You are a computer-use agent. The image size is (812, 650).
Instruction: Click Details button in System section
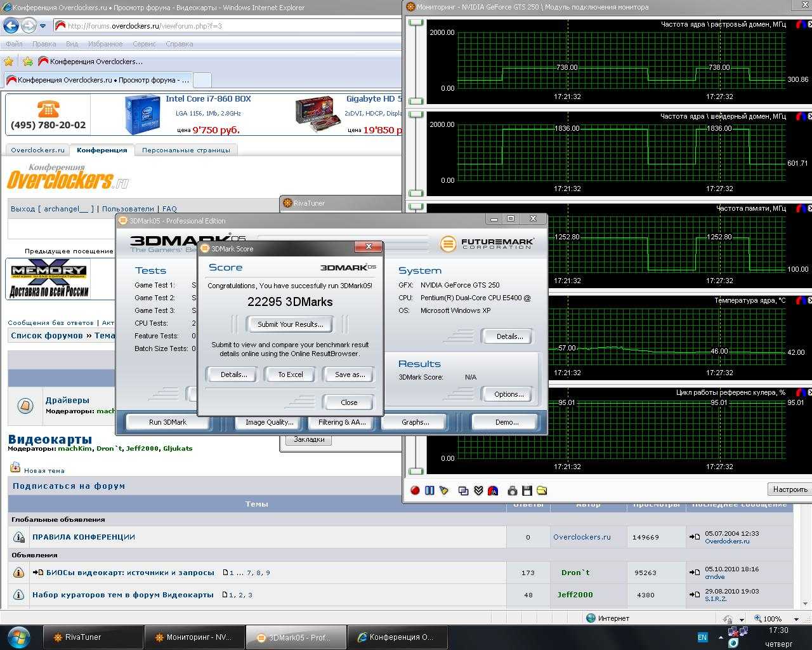509,336
